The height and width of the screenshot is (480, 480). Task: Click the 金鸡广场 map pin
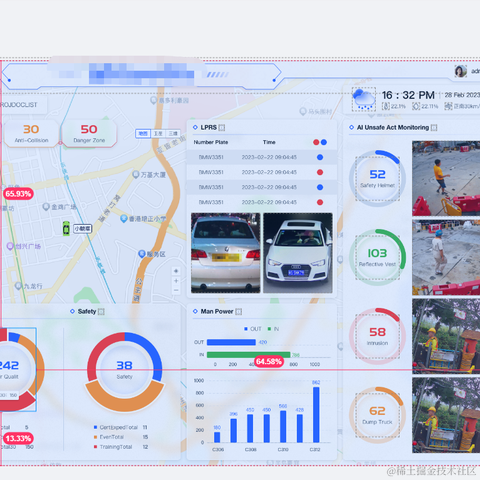(46, 207)
